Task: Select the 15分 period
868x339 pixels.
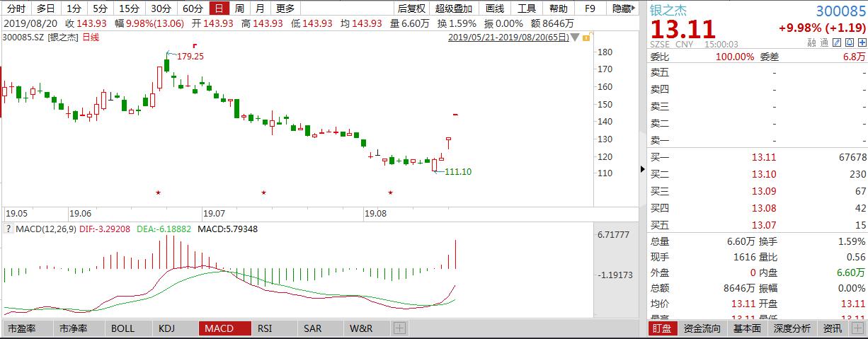Action: (x=130, y=8)
